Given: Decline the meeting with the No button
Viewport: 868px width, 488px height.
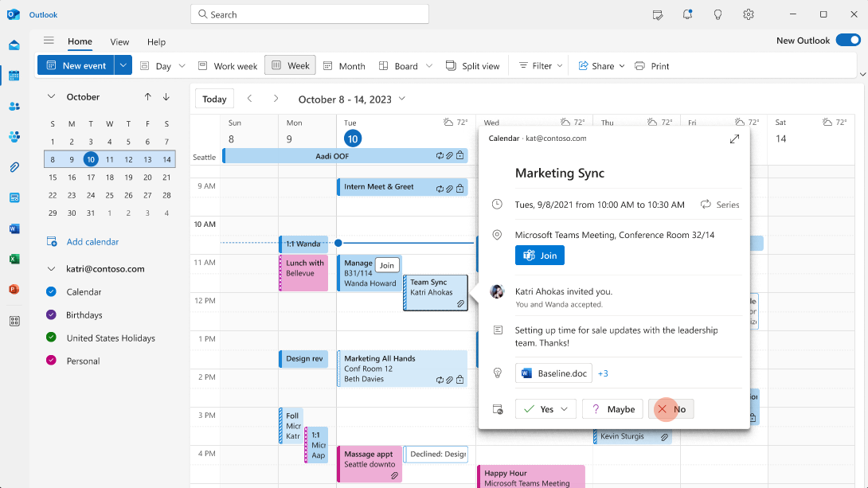Looking at the screenshot, I should coord(671,409).
